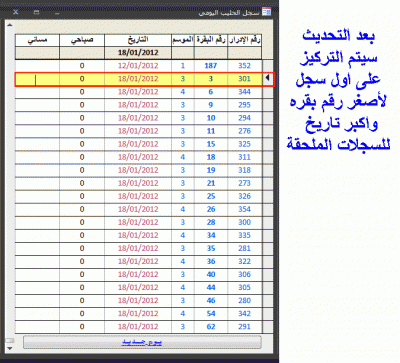Click the date cell 12/01/2012
Screen dimensions: 400x363
138,66
